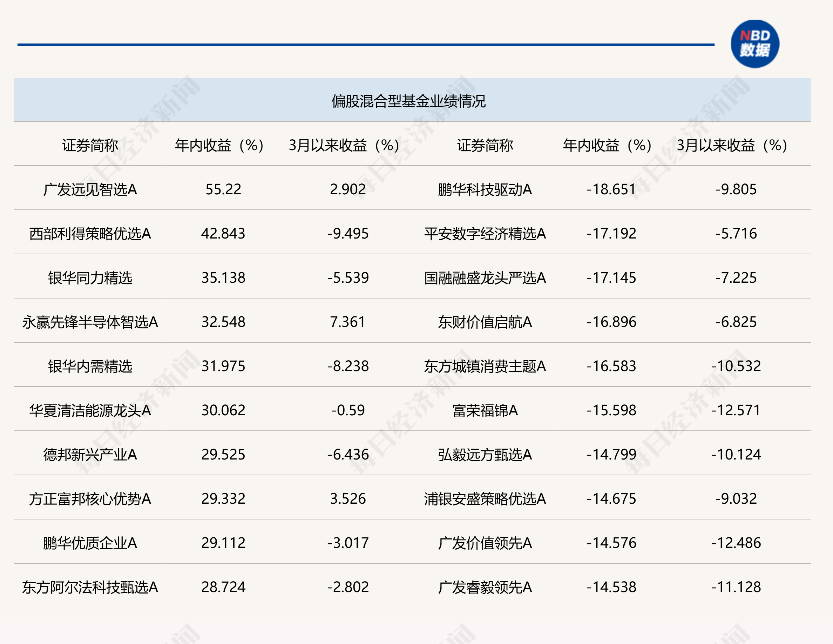Select the fund name 广发远见智选A
833x644 pixels.
pos(90,190)
